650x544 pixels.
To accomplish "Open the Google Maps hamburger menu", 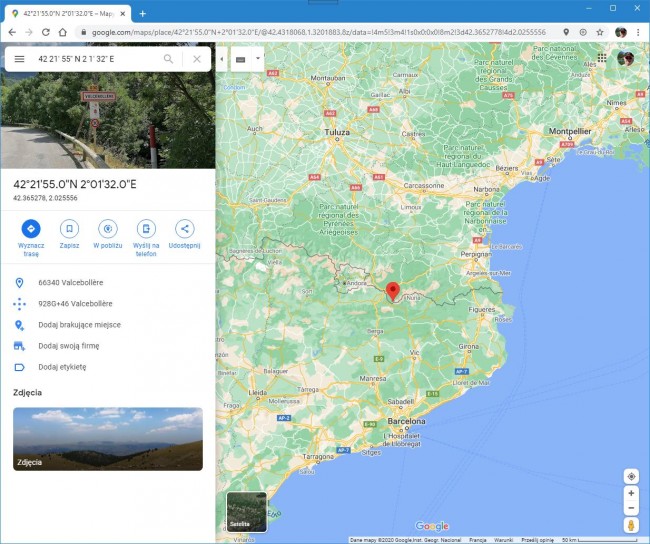I will click(19, 59).
